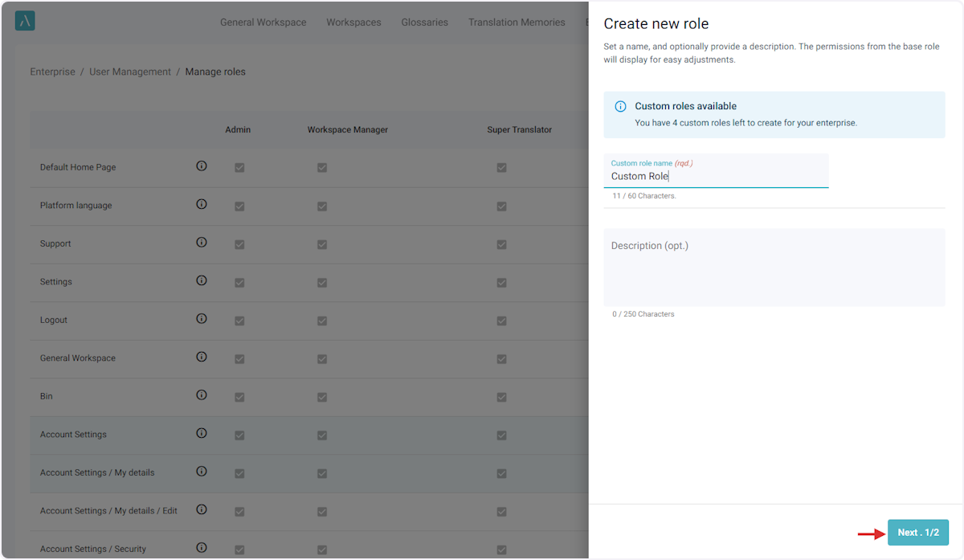Click info icon for General Workspace row
This screenshot has width=964, height=560.
tap(202, 357)
